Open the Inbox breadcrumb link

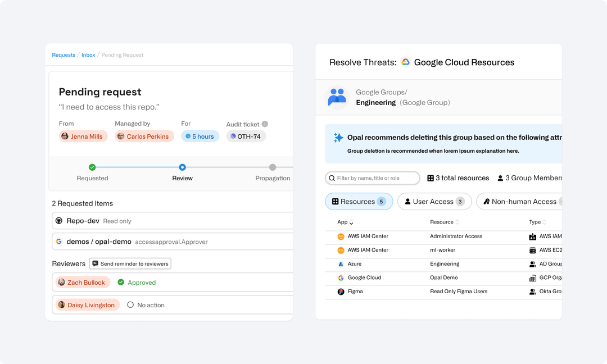click(88, 54)
